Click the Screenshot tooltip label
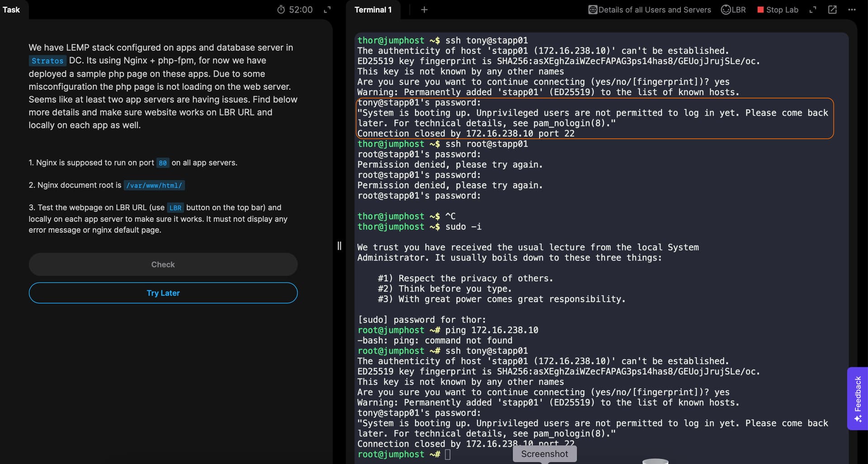The width and height of the screenshot is (868, 464). (x=544, y=454)
